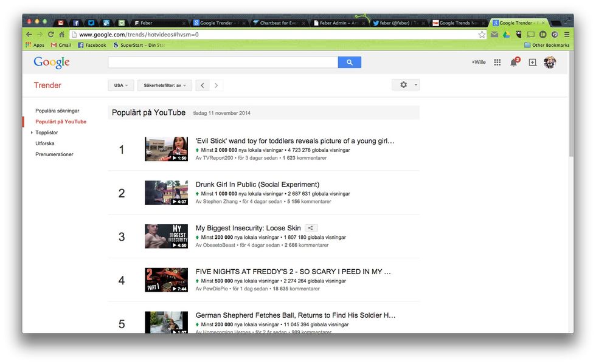Open the 'Drunk Girl In Public' video link
This screenshot has height=364, width=596.
pos(257,185)
